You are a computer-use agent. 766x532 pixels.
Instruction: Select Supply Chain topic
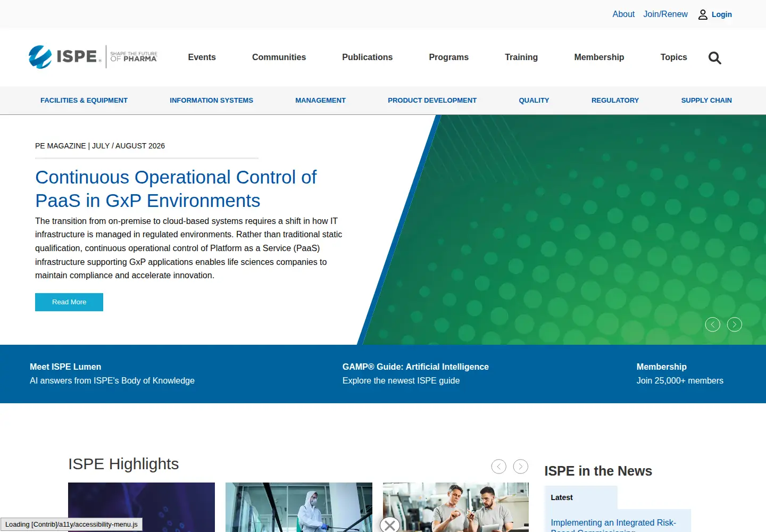coord(706,101)
